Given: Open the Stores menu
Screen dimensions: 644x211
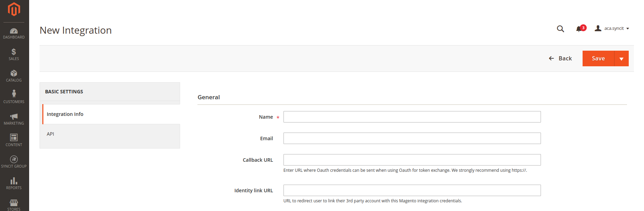Looking at the screenshot, I should click(x=14, y=204).
